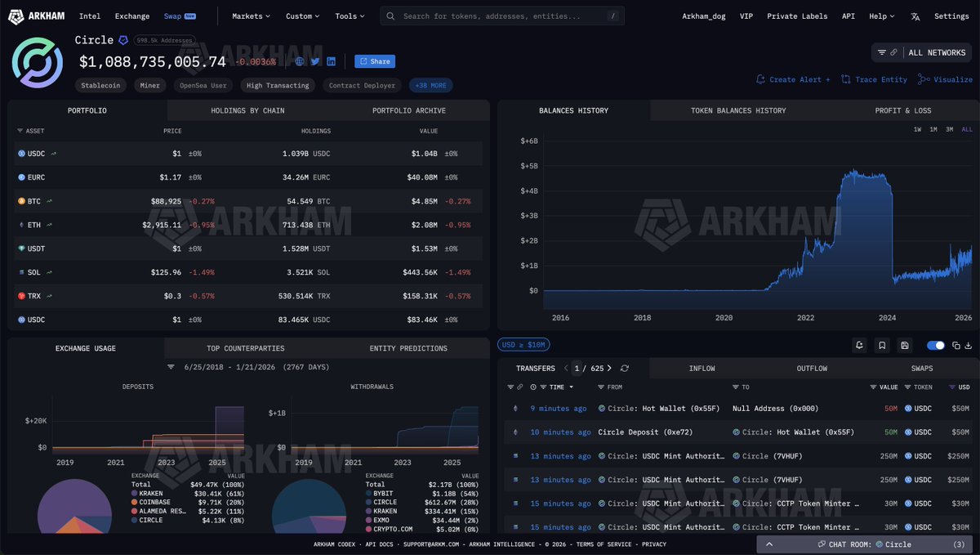The width and height of the screenshot is (980, 555).
Task: Click the language translate icon
Action: (x=915, y=16)
